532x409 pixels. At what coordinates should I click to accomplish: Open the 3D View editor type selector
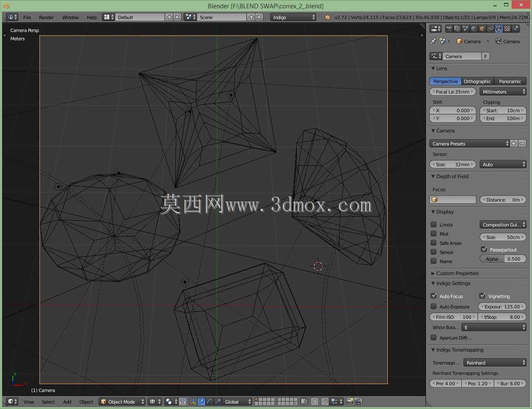point(12,402)
